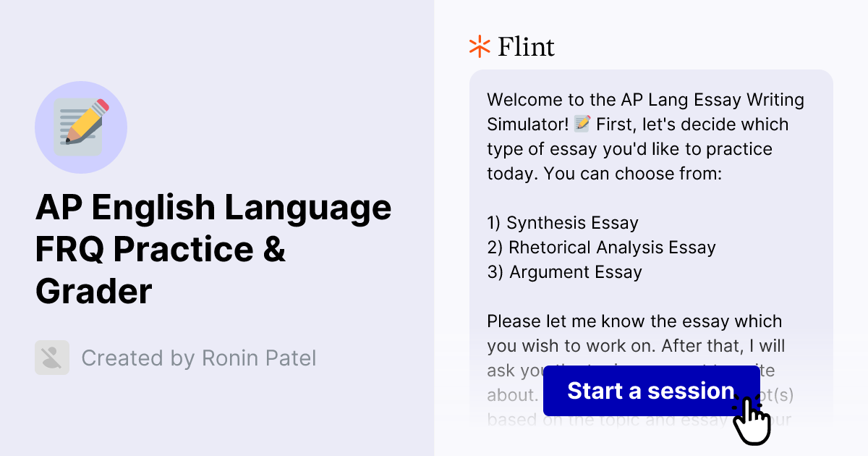Click the hand cursor graphic over the button
This screenshot has width=868, height=456.
click(x=754, y=418)
